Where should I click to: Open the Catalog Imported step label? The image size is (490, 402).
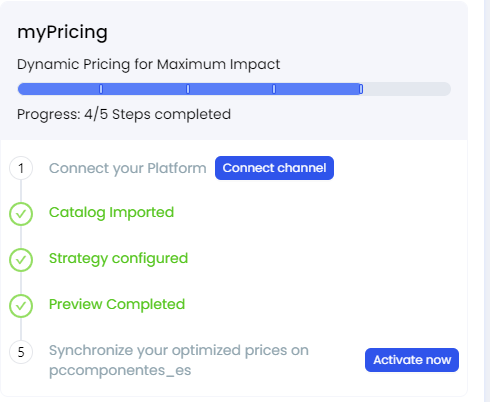[x=111, y=213]
